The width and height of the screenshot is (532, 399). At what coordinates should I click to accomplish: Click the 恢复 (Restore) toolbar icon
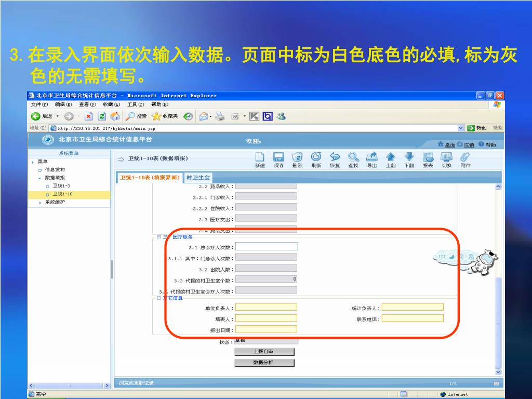(x=335, y=160)
